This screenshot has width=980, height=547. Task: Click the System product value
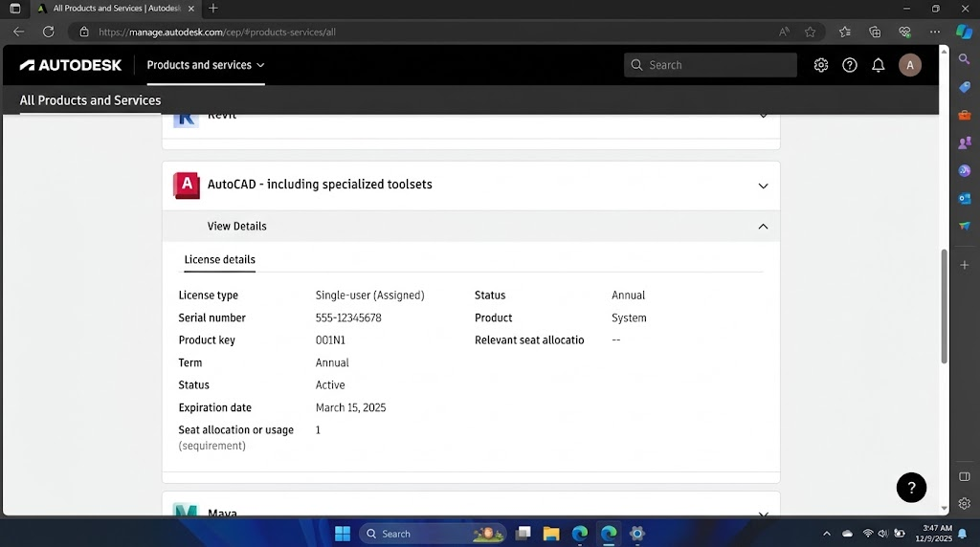(629, 317)
